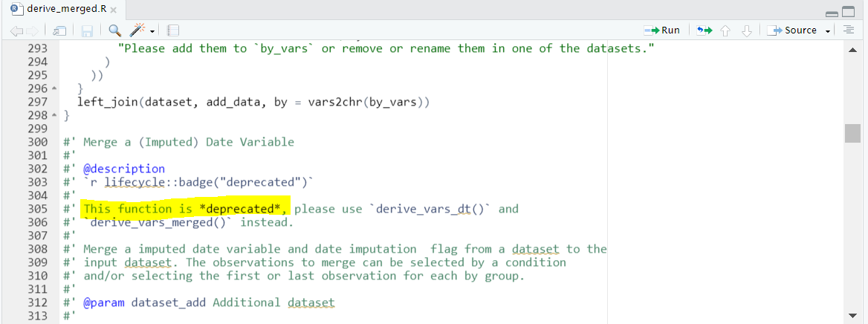Viewport: 868px width, 324px height.
Task: Click 'Merge a (Imputed) Date Variable' title
Action: [189, 142]
